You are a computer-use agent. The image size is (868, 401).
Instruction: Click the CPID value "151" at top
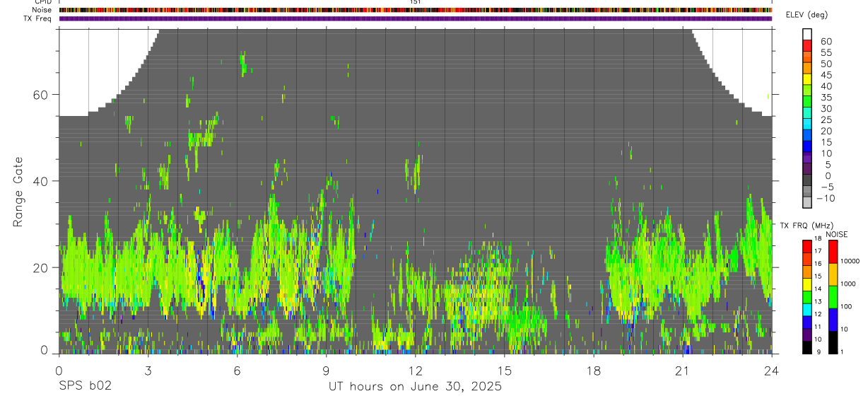pyautogui.click(x=415, y=2)
